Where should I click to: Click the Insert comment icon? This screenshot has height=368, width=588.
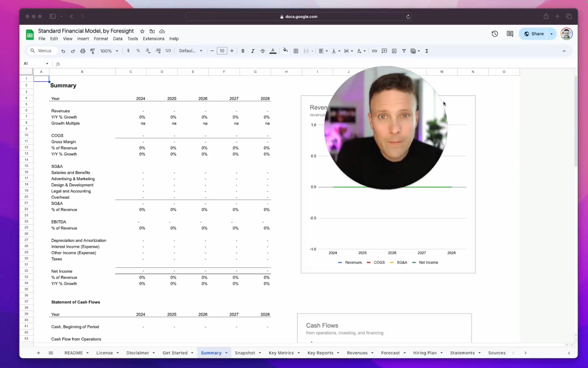tap(384, 51)
